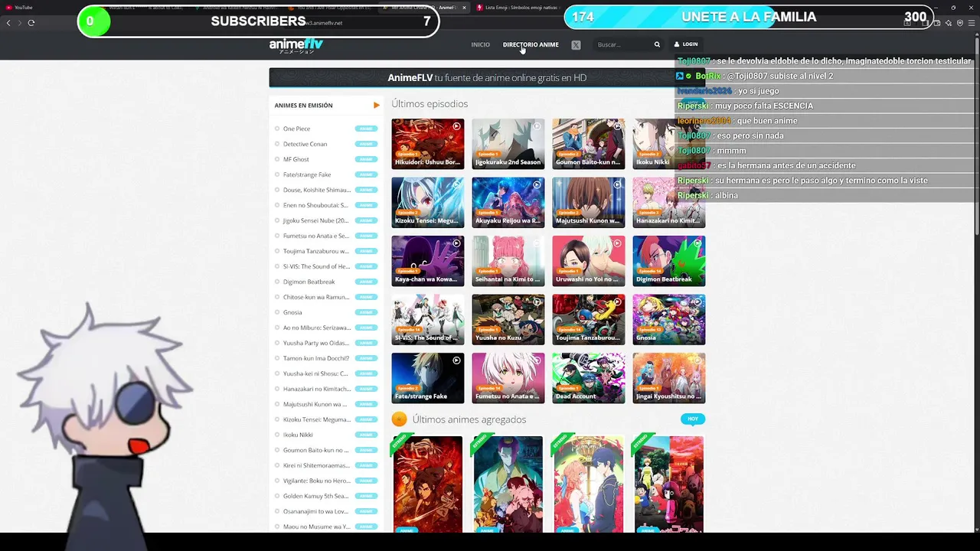The height and width of the screenshot is (551, 980).
Task: Click 'Osananajimi to wa Lov...' in the list
Action: 315,511
